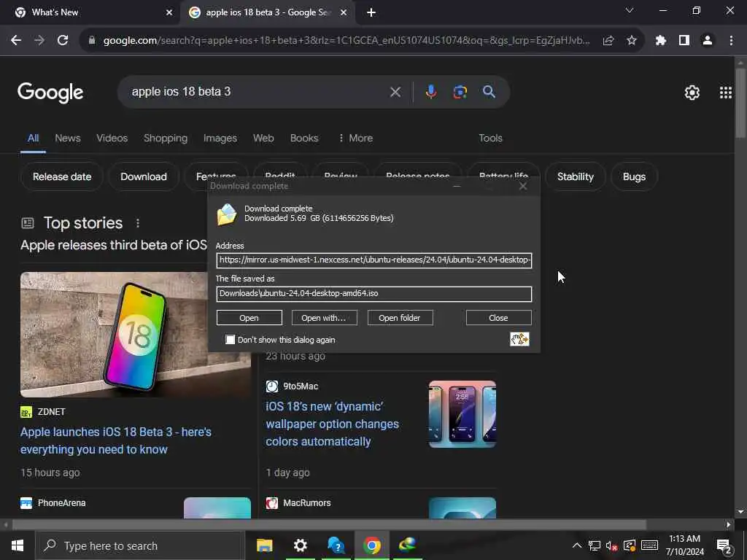Open the Chrome profile avatar
The image size is (747, 560).
tap(708, 41)
